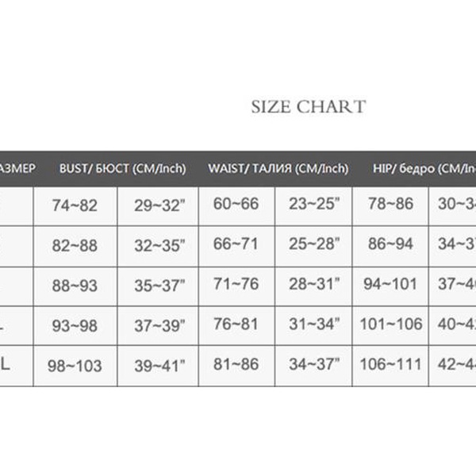Click the 74~82 bust cell

click(x=74, y=205)
